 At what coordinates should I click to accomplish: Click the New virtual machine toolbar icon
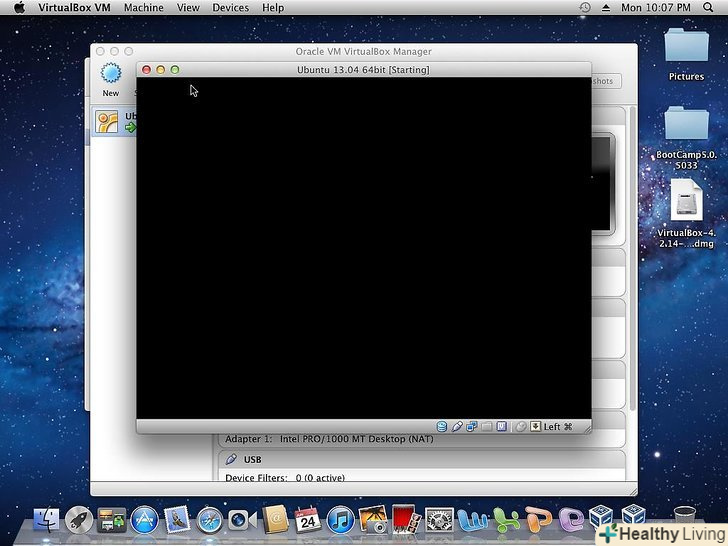(110, 75)
